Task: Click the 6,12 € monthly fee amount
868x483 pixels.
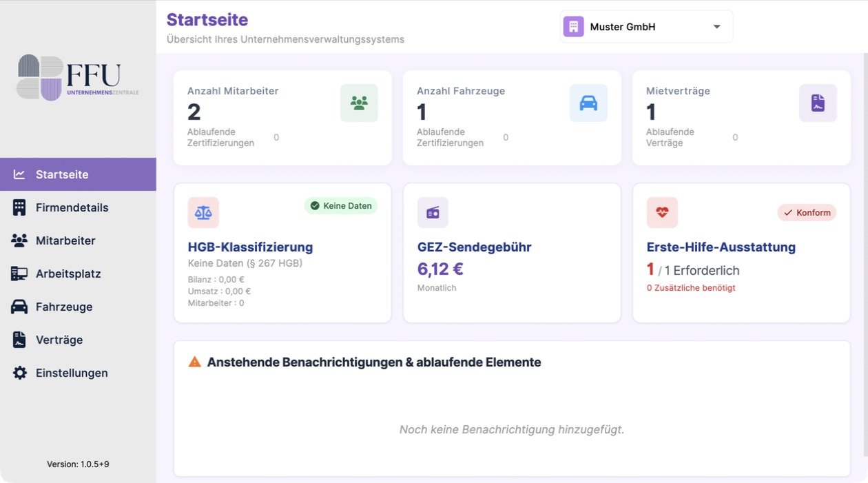Action: coord(440,269)
